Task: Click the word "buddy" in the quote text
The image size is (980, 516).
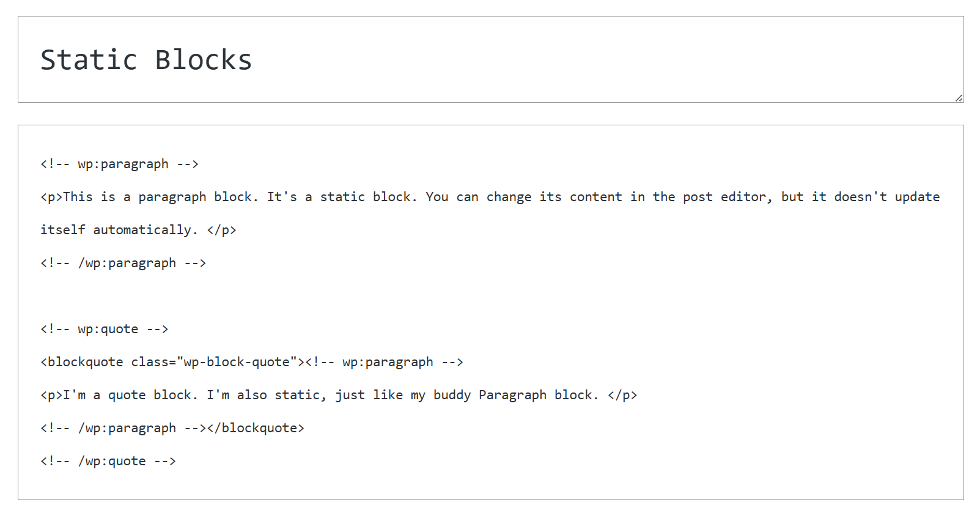Action: (x=452, y=395)
